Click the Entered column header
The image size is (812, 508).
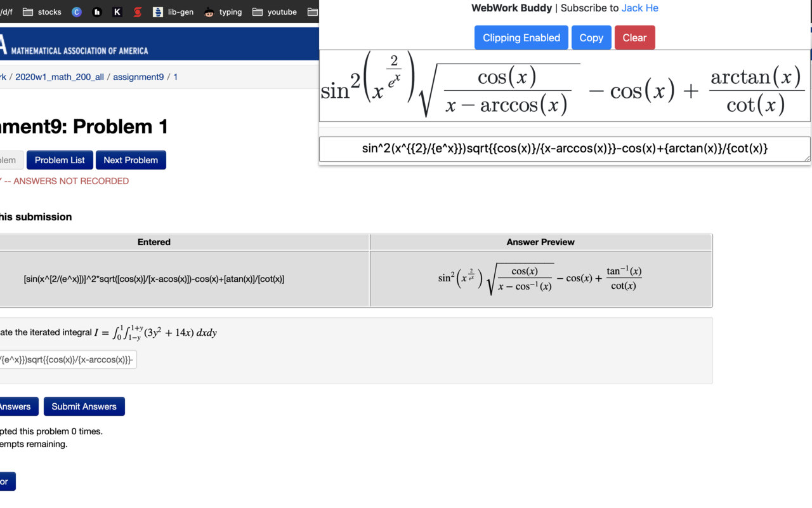154,242
